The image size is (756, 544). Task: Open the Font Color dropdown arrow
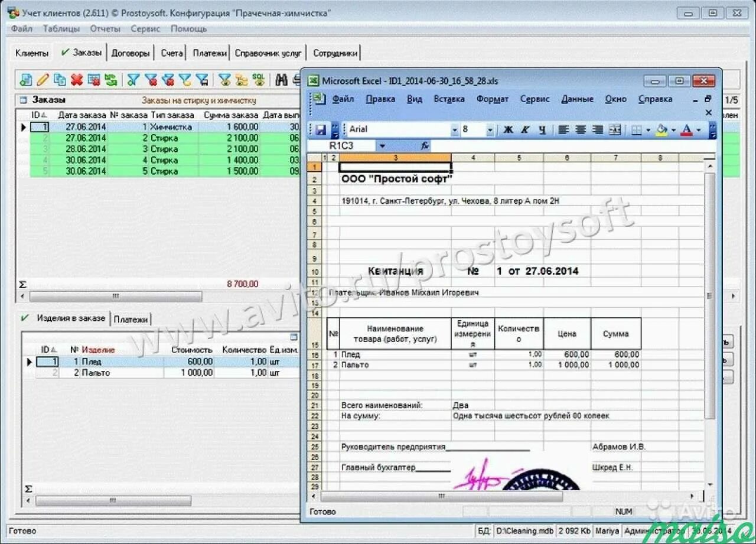698,129
